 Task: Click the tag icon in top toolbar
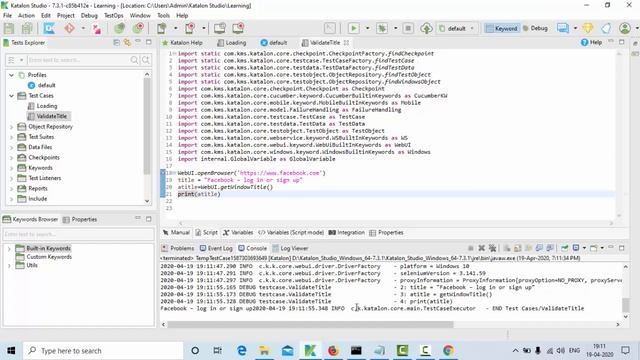606,28
